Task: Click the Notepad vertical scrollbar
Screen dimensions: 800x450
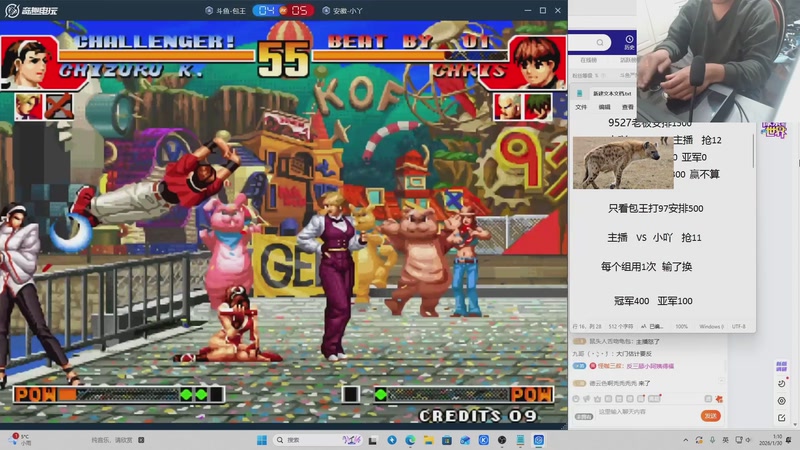Action: (753, 151)
